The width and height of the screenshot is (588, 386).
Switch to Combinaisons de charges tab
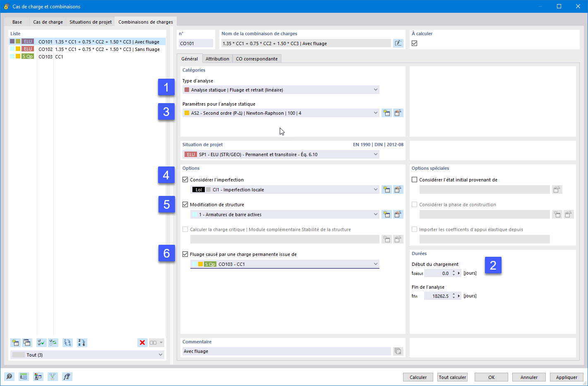tap(146, 22)
